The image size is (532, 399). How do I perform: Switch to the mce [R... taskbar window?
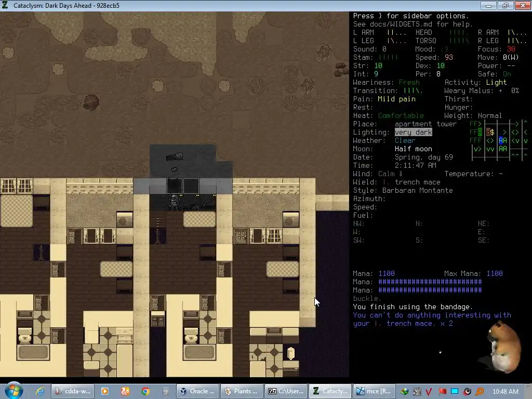tap(374, 391)
